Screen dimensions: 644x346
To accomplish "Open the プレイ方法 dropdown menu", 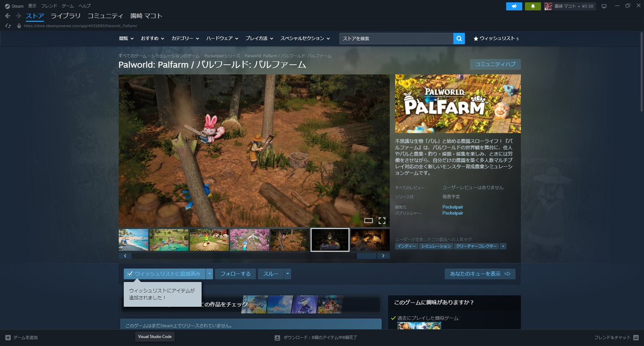I will (259, 39).
